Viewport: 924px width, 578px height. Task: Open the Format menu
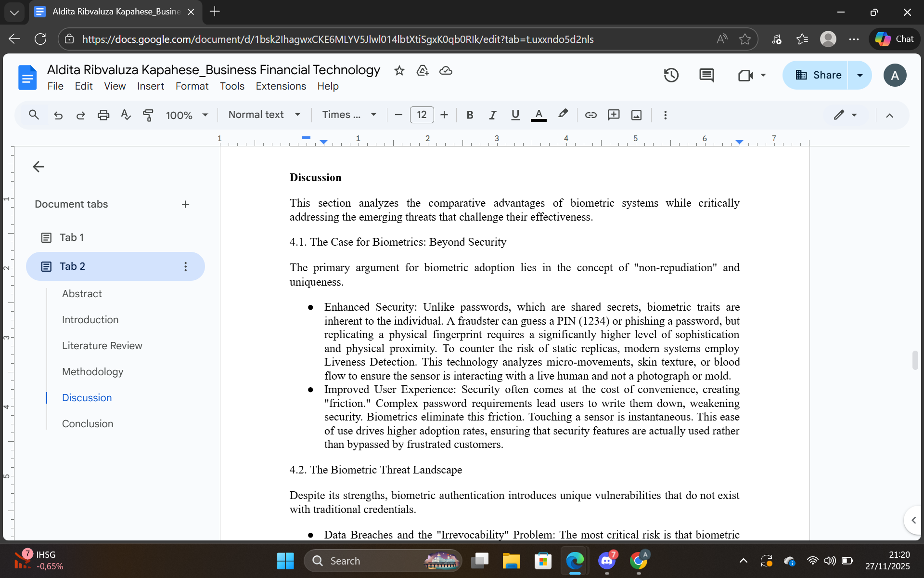192,86
